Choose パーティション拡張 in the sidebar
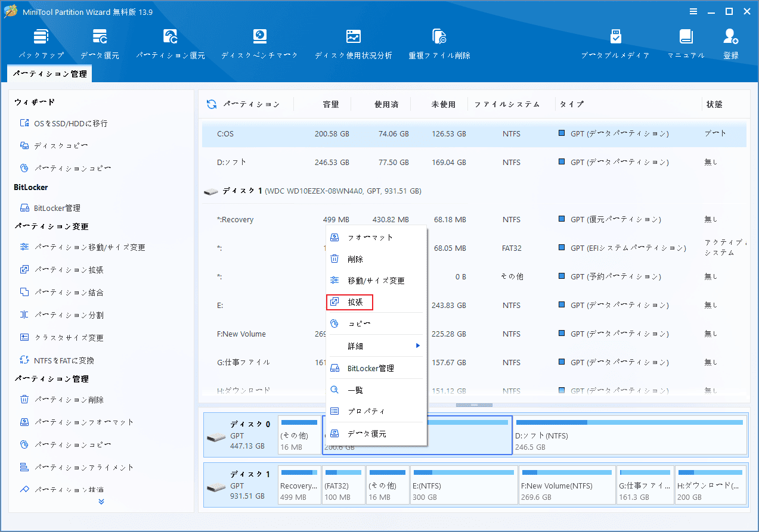 61,270
